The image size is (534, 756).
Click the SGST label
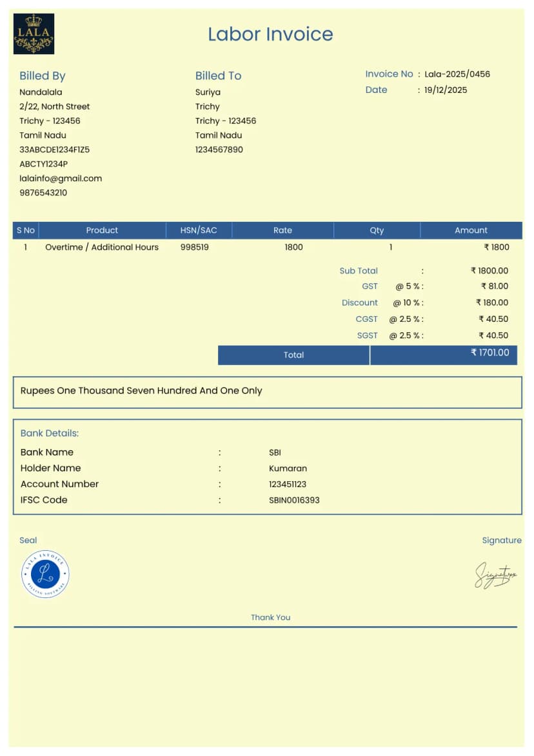click(367, 335)
